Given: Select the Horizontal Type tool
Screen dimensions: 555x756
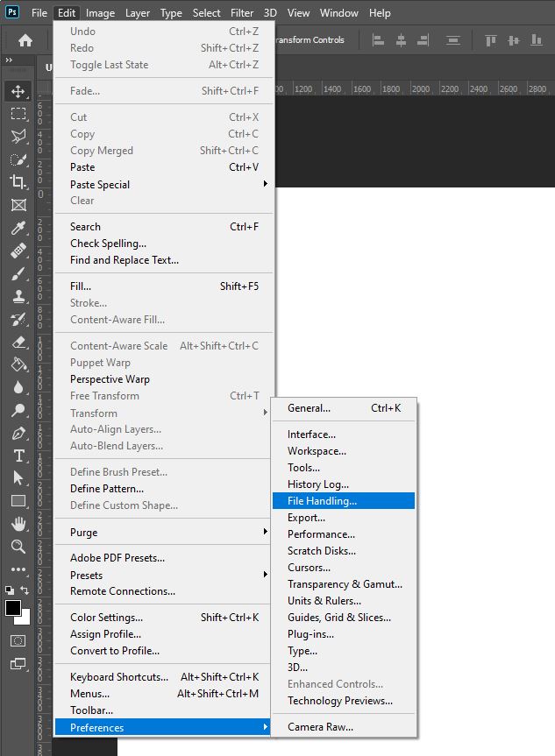Looking at the screenshot, I should [18, 456].
